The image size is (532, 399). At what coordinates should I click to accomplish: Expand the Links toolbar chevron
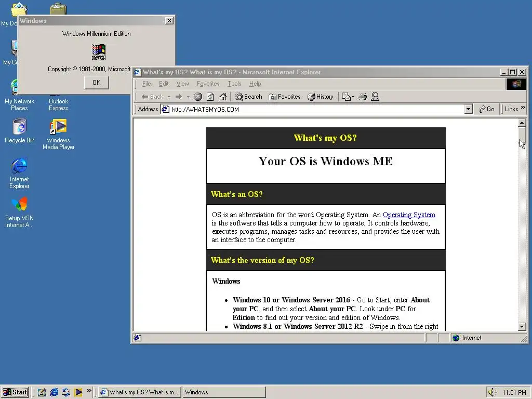(523, 108)
